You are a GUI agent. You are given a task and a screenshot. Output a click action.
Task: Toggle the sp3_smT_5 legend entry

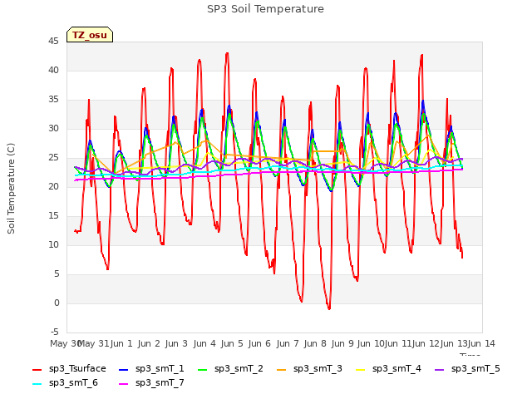click(467, 369)
